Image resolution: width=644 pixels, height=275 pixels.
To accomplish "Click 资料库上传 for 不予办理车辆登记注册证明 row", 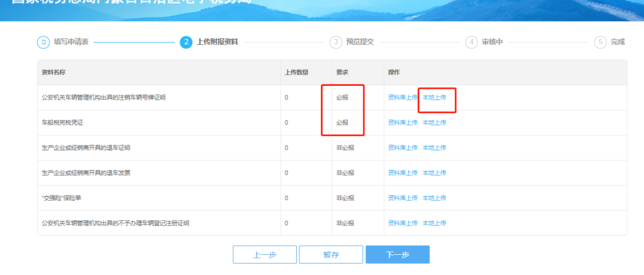I will point(402,223).
